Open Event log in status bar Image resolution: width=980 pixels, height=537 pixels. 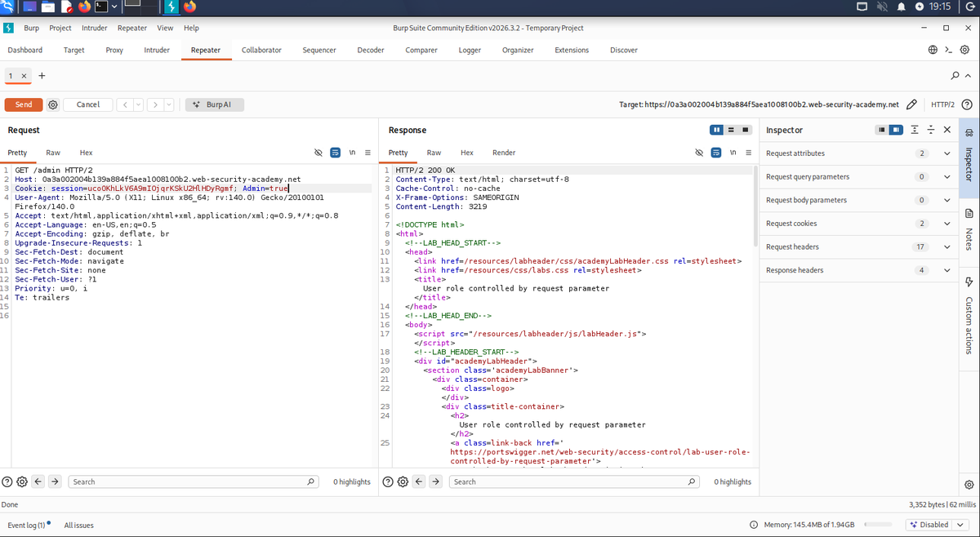coord(29,525)
